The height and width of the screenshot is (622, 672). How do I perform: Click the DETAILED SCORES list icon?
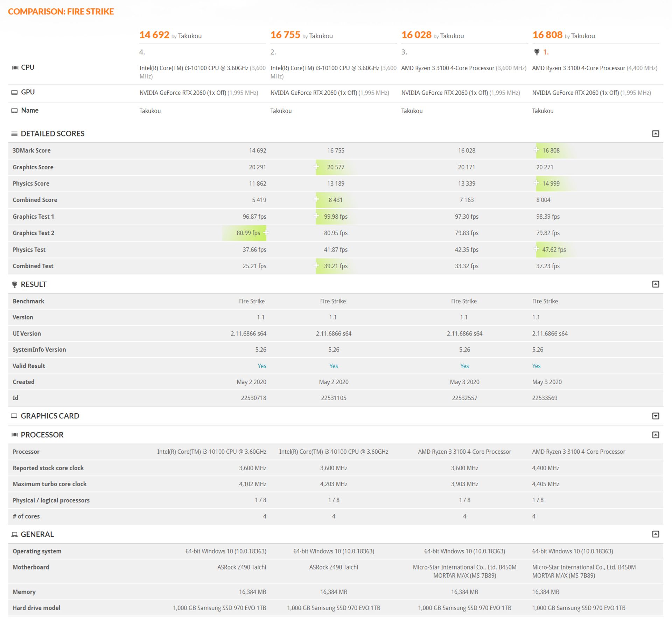point(14,133)
